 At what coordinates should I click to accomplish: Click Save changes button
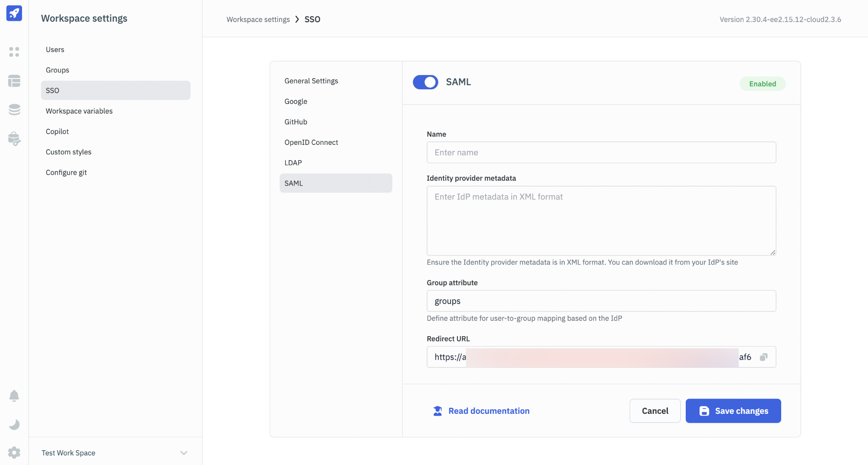click(x=733, y=411)
